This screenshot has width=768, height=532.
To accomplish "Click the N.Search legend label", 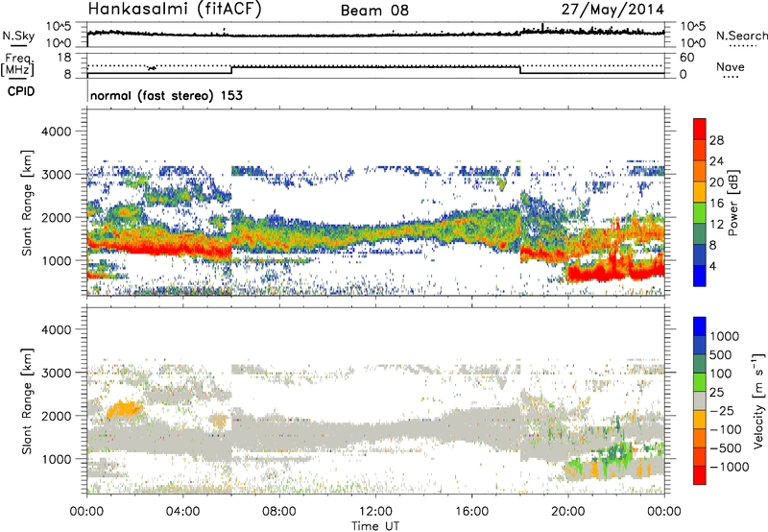I will tap(742, 36).
